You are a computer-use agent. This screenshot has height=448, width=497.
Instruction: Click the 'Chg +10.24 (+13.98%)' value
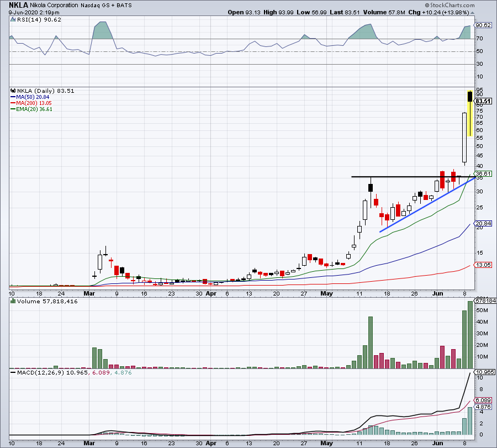tap(438, 12)
